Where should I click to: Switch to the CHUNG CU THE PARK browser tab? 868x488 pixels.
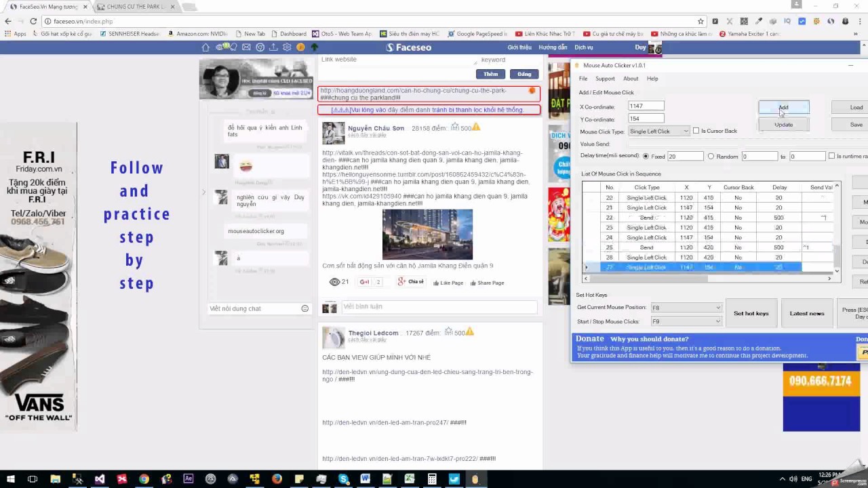tap(135, 7)
